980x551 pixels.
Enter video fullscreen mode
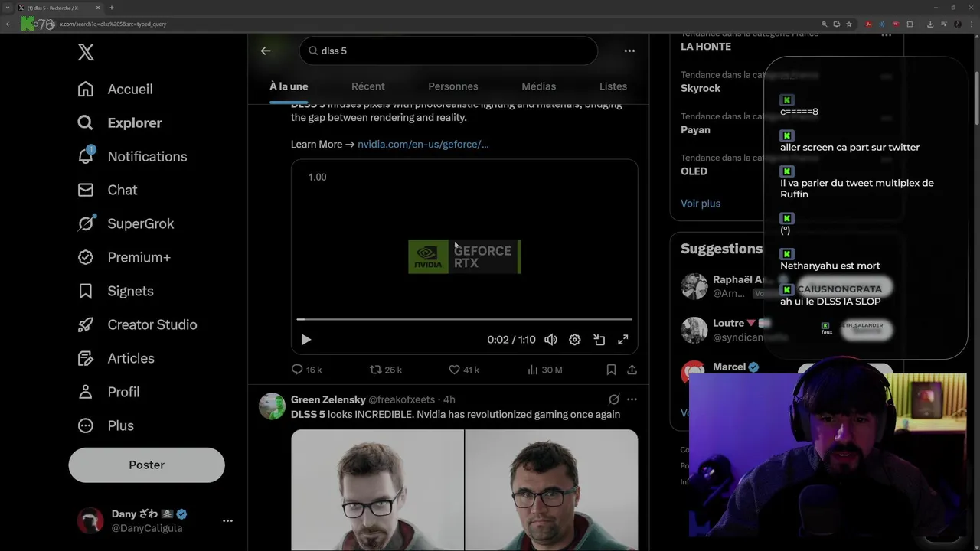[623, 340]
